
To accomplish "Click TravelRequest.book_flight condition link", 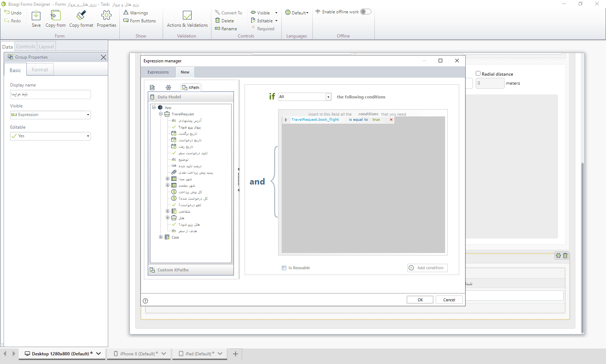I will [x=315, y=120].
